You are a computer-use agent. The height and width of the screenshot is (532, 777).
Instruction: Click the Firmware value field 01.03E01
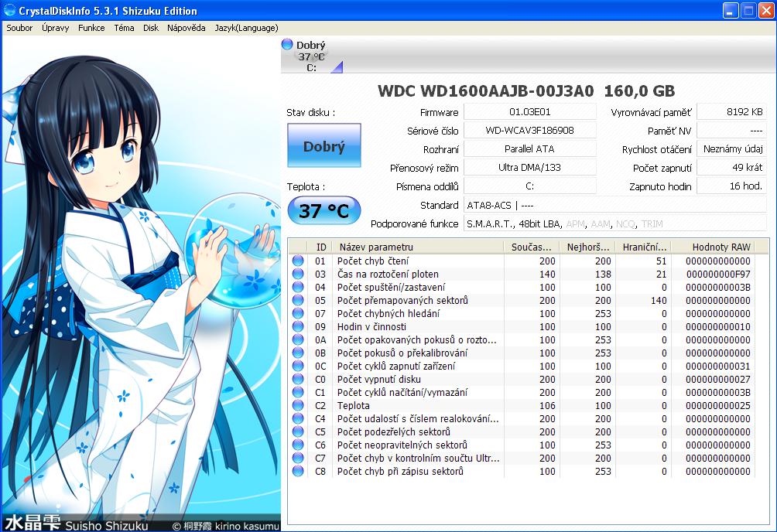coord(529,112)
